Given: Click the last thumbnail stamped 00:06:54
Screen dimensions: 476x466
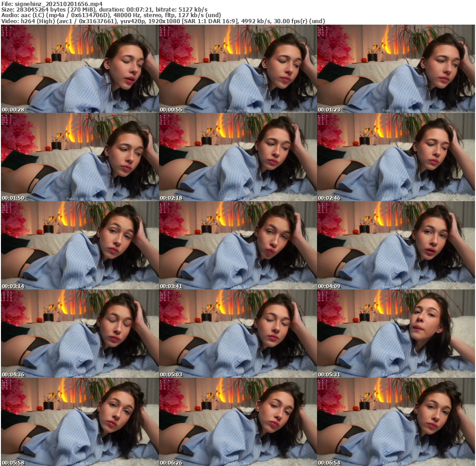Looking at the screenshot, I should (396, 422).
